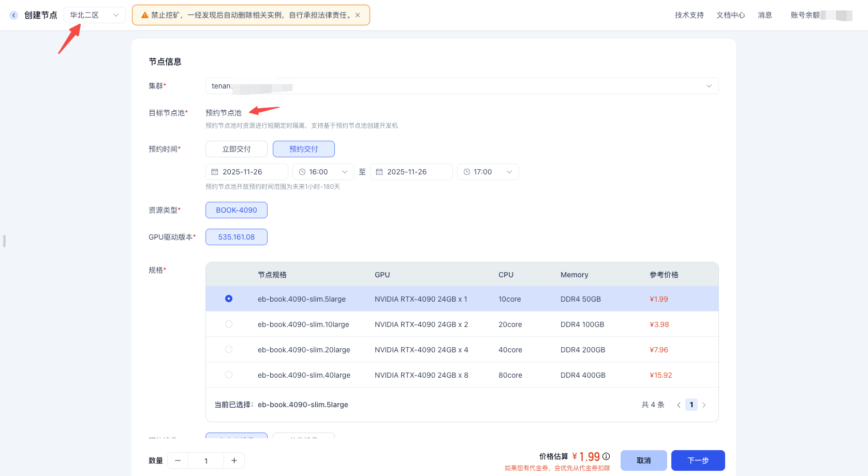868x476 pixels.
Task: Select the 立即交付 delivery option
Action: [x=237, y=149]
